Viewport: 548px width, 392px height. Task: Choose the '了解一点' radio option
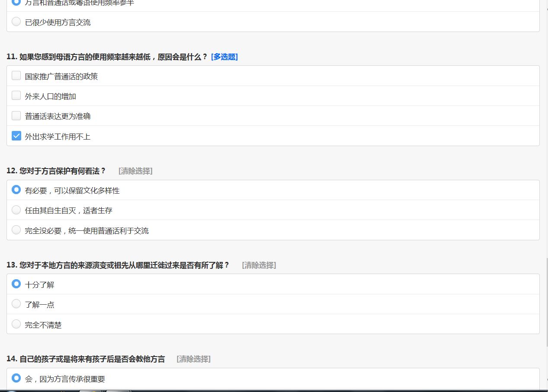click(x=16, y=304)
